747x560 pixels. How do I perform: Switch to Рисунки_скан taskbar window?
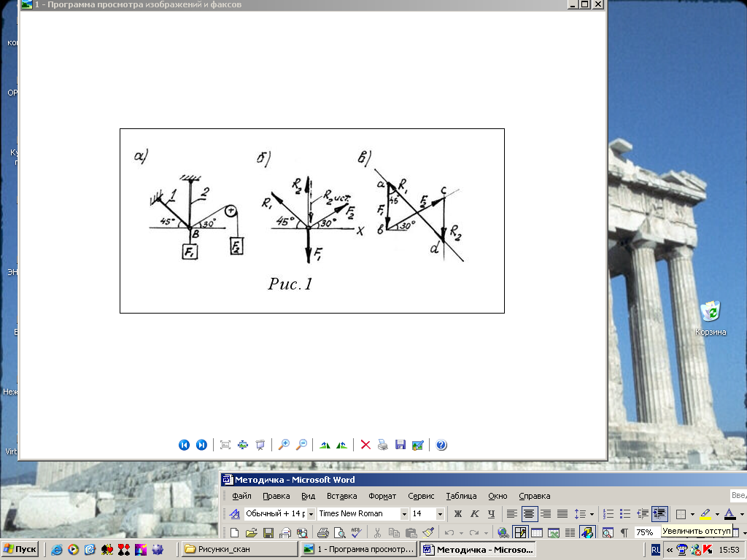click(239, 549)
